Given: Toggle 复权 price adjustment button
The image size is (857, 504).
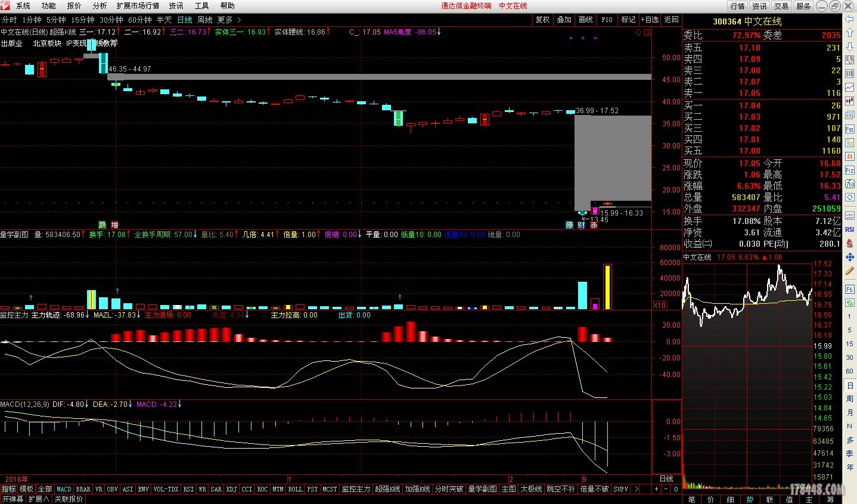Looking at the screenshot, I should point(542,20).
